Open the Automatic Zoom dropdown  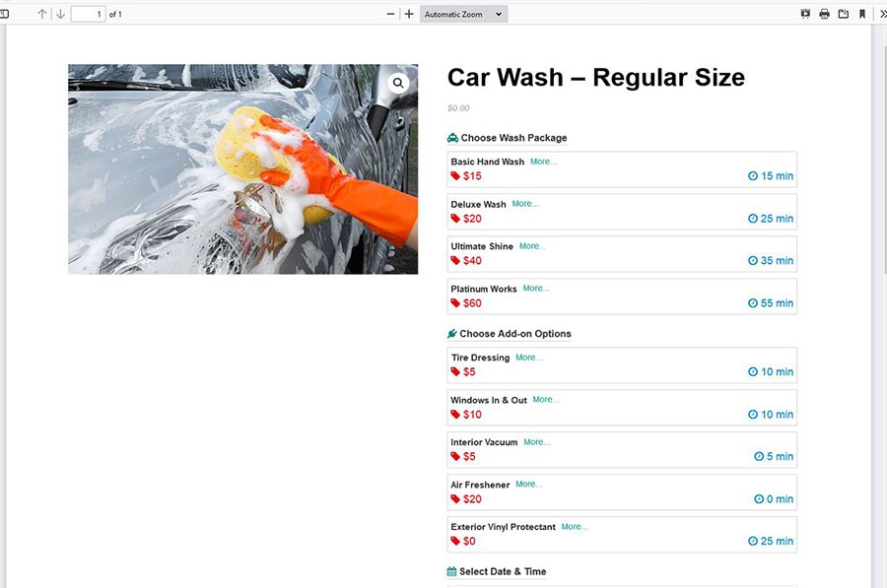(x=463, y=14)
